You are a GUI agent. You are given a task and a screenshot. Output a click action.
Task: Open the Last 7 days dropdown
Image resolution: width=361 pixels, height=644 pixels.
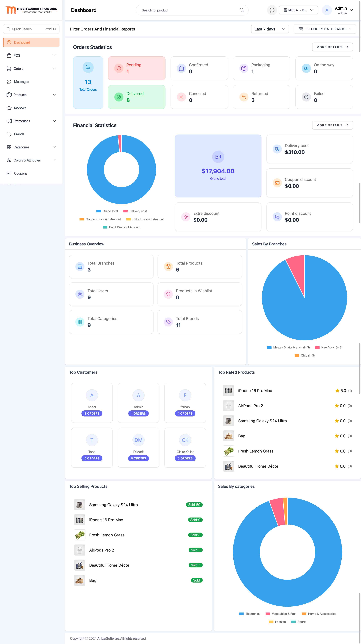[x=270, y=29]
